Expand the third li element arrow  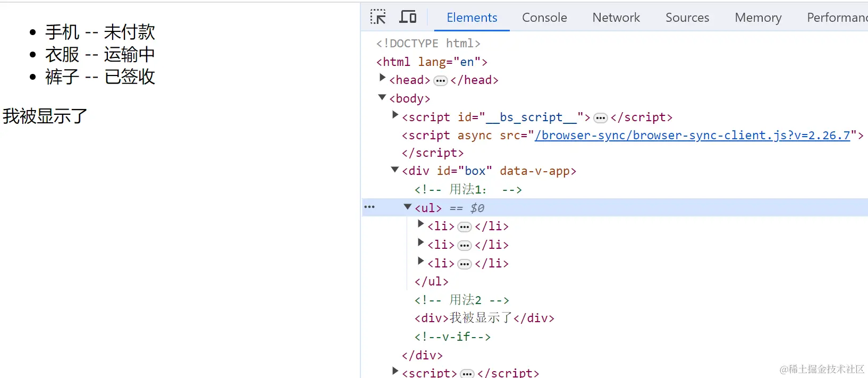pyautogui.click(x=420, y=261)
